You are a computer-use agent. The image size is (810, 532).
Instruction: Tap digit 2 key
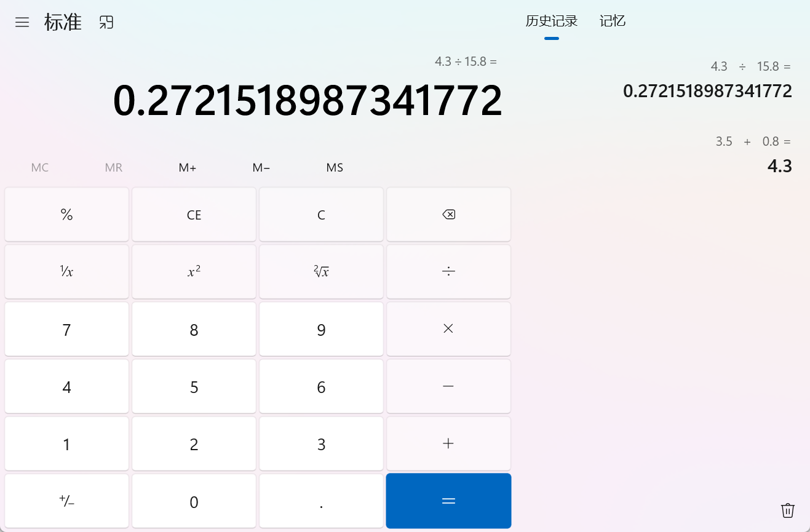tap(194, 443)
